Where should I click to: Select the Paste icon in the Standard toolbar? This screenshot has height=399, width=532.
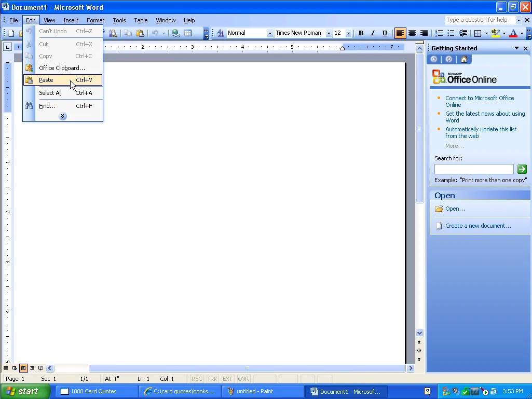coord(140,33)
